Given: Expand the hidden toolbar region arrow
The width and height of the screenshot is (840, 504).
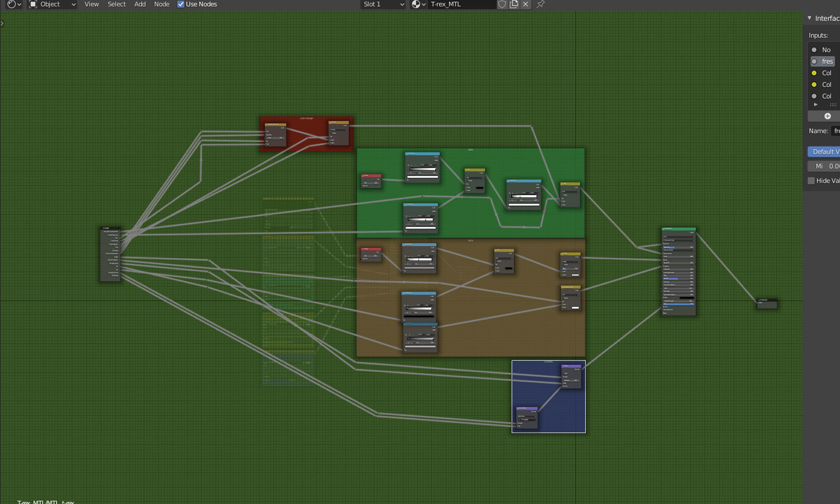Looking at the screenshot, I should [x=2, y=23].
